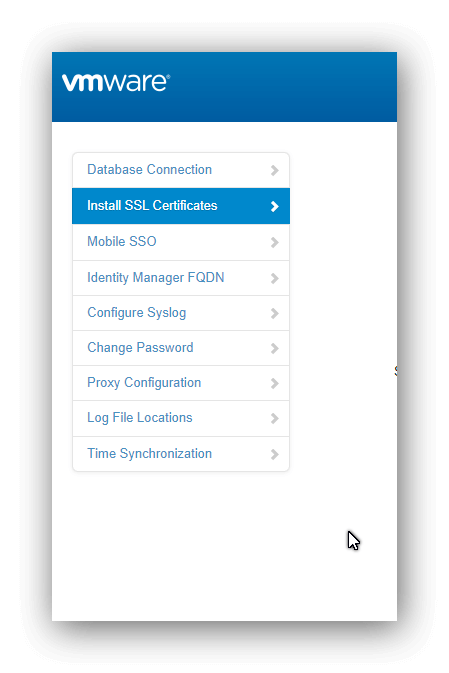This screenshot has width=449, height=673.
Task: Click chevron arrow beside Log File Locations
Action: [275, 418]
